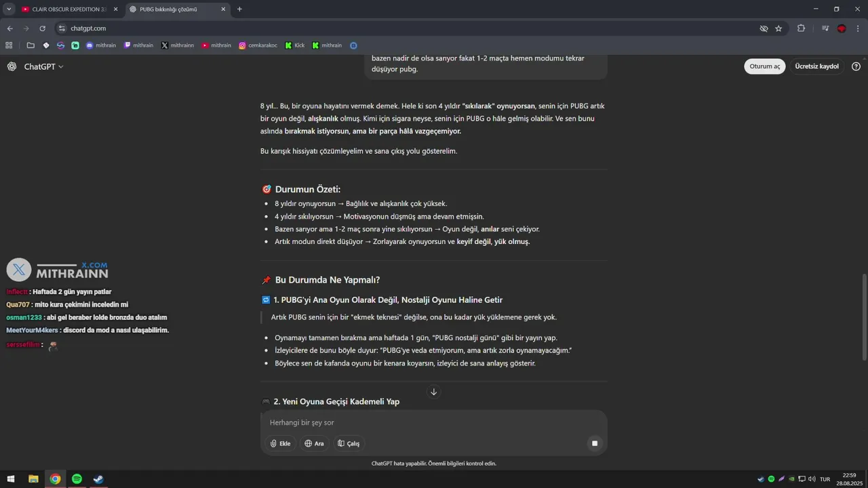Open the Twitch mithrain bookmark

pos(138,45)
